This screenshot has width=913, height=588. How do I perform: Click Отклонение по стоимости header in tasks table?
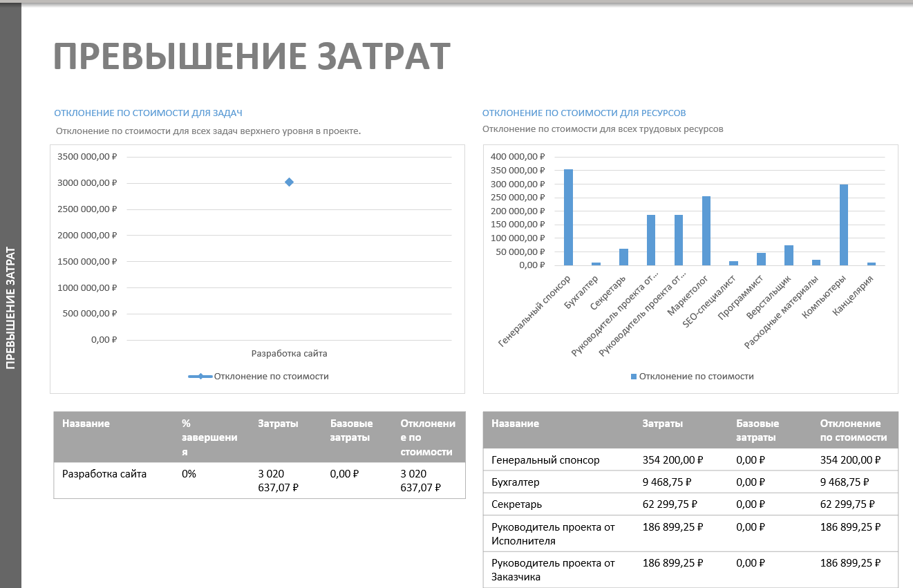(x=428, y=437)
